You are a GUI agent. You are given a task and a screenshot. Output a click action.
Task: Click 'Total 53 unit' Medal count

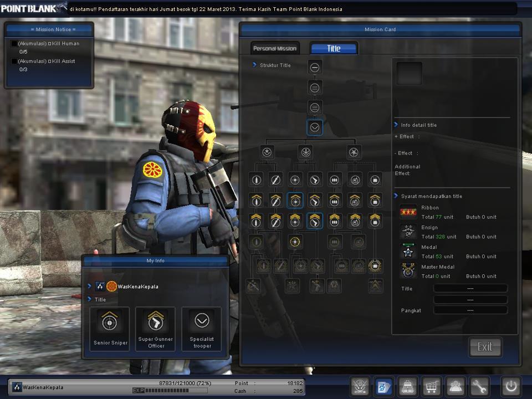click(437, 257)
